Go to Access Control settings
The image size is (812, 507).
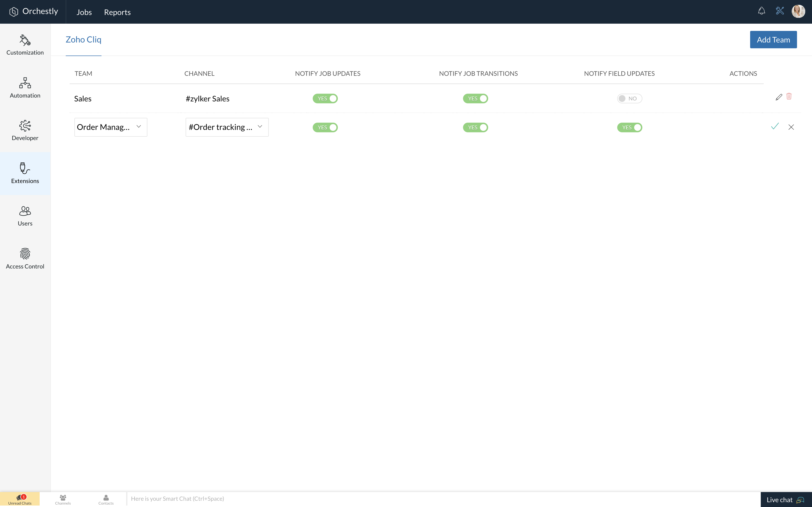coord(25,259)
